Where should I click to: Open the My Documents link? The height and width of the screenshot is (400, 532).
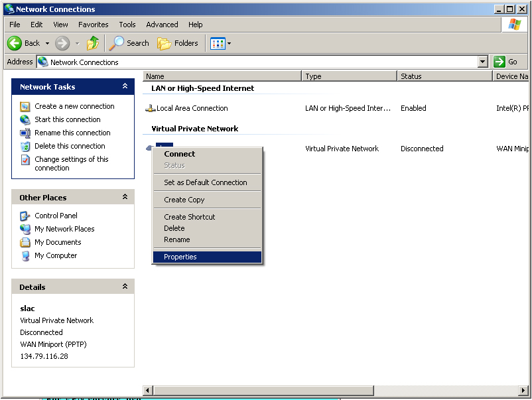58,242
